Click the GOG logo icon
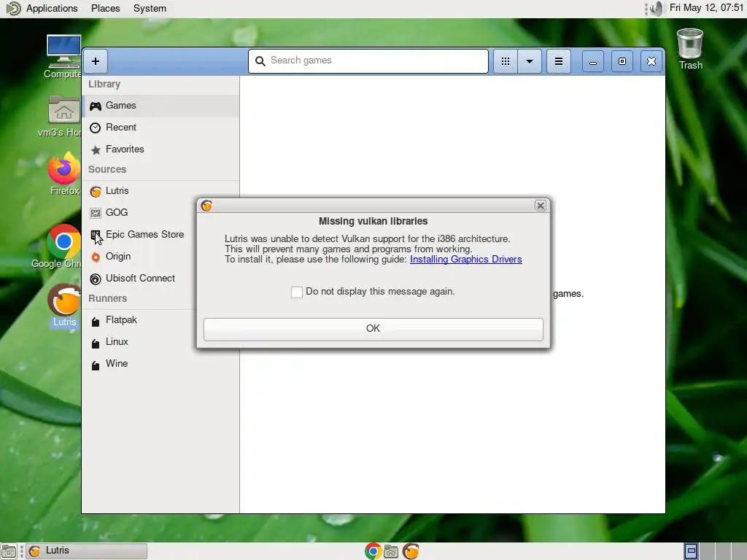The width and height of the screenshot is (747, 560). point(96,213)
